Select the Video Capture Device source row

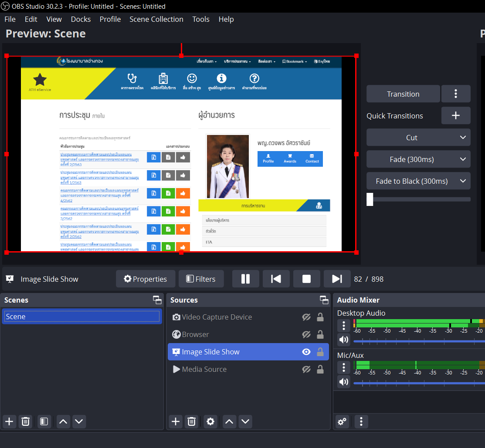[248, 317]
